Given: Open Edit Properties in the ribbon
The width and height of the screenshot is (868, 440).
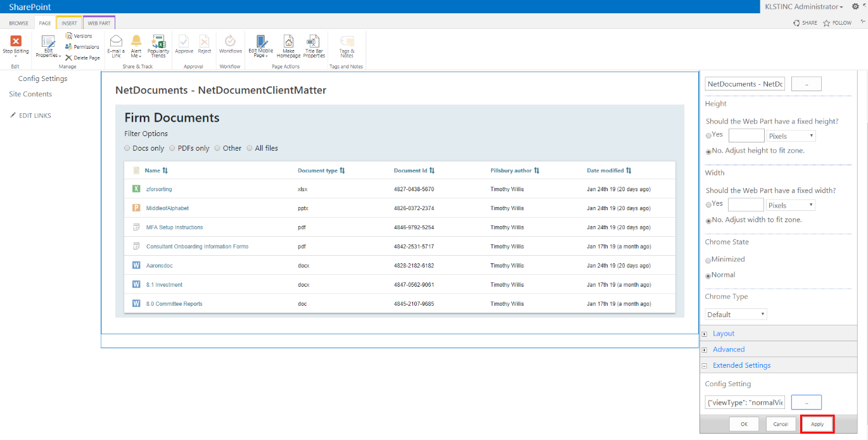Looking at the screenshot, I should click(x=48, y=46).
